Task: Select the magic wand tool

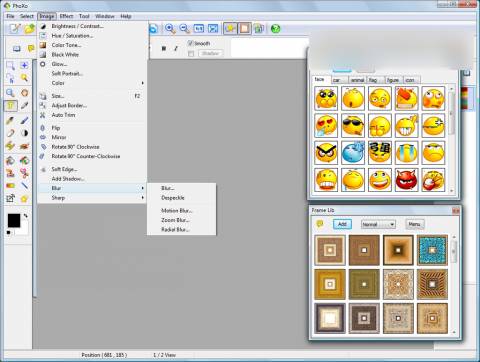Action: pos(24,78)
